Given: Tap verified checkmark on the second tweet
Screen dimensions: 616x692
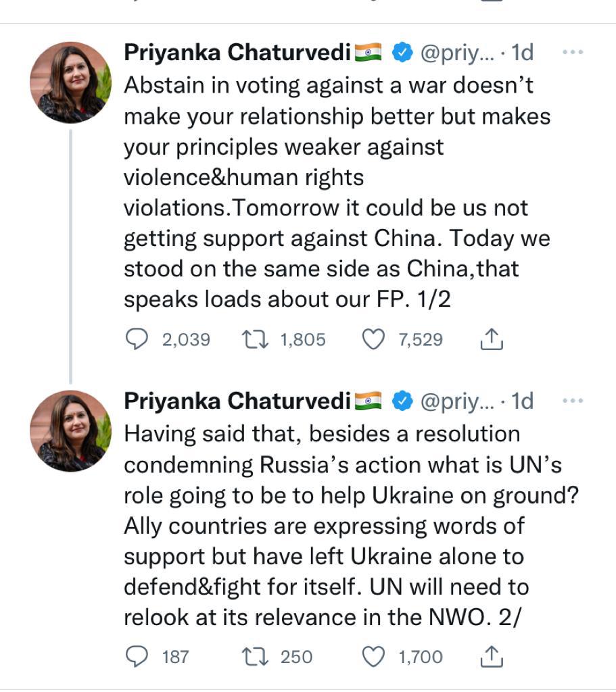Looking at the screenshot, I should tap(403, 401).
